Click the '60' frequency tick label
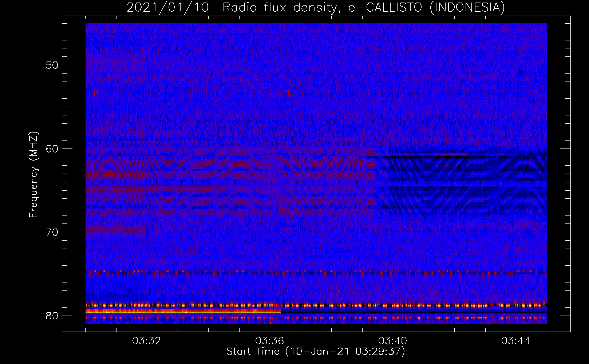This screenshot has height=364, width=589. coord(52,149)
